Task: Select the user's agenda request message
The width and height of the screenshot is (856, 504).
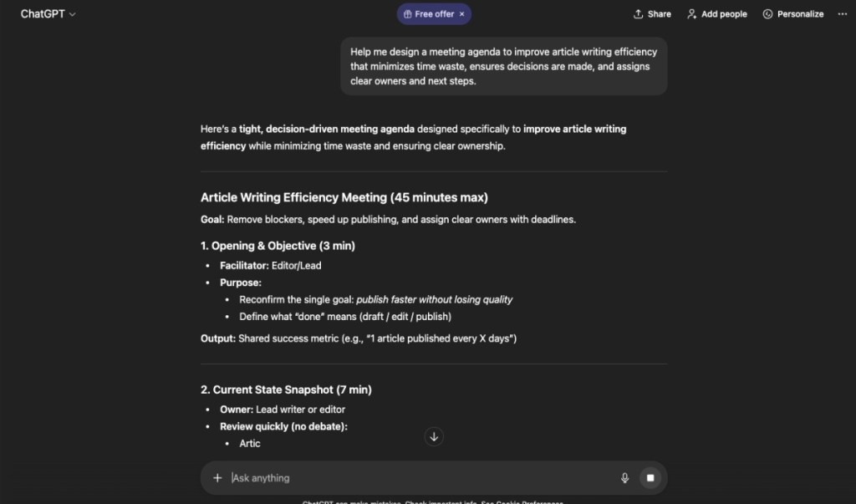Action: tap(503, 66)
